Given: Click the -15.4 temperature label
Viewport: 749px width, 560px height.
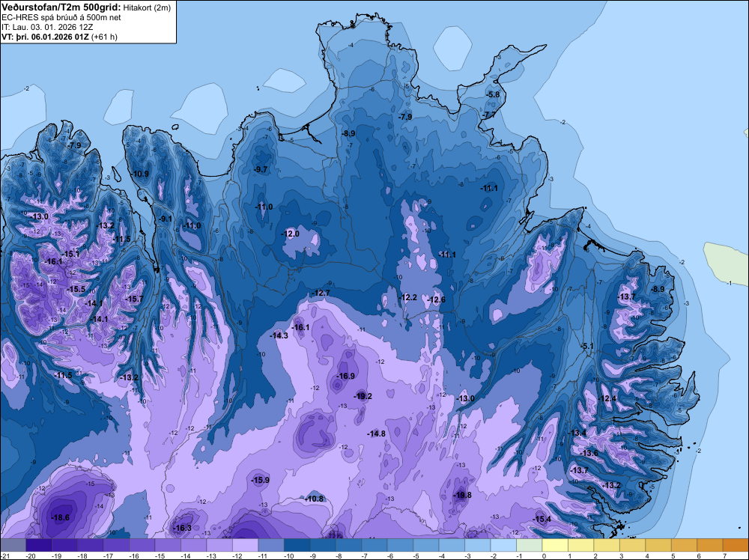Looking at the screenshot, I should tap(542, 520).
